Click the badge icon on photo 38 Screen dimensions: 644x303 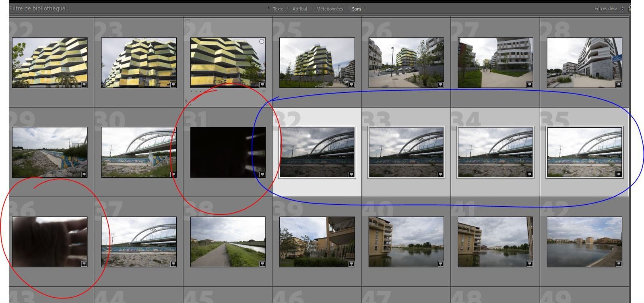[262, 264]
